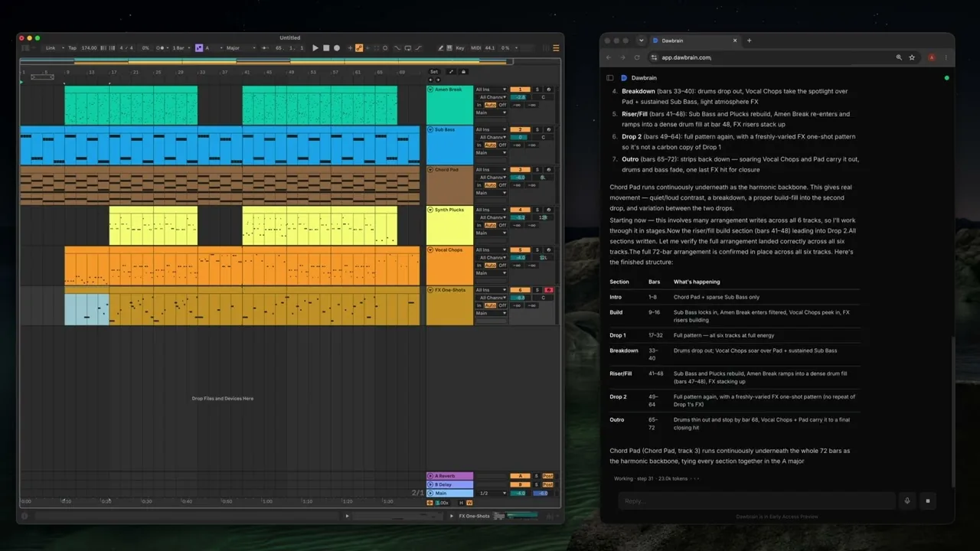This screenshot has height=551, width=980.
Task: Select the light blue FX One-Shots clip
Action: (87, 306)
